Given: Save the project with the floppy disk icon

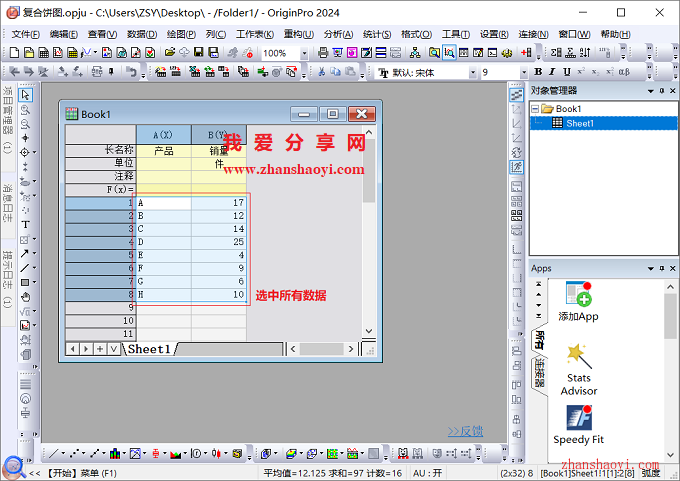Looking at the screenshot, I should 199,53.
